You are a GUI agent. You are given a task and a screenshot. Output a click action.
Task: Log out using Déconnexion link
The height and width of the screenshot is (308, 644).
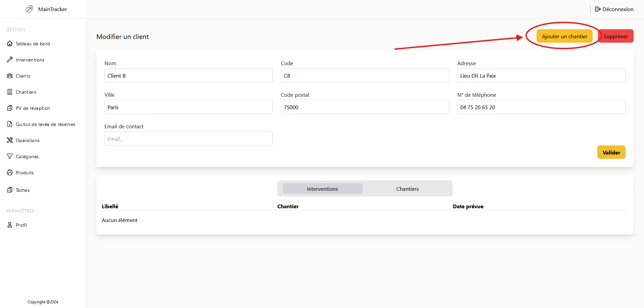pyautogui.click(x=614, y=9)
